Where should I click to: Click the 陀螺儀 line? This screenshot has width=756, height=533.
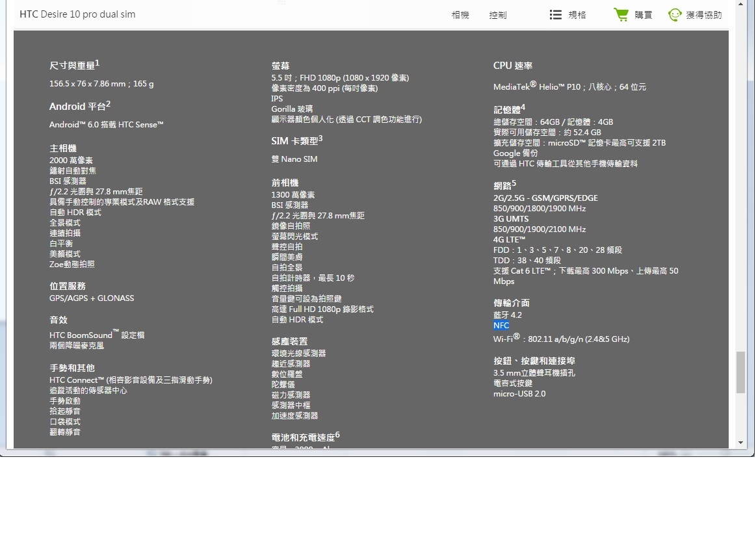(283, 385)
